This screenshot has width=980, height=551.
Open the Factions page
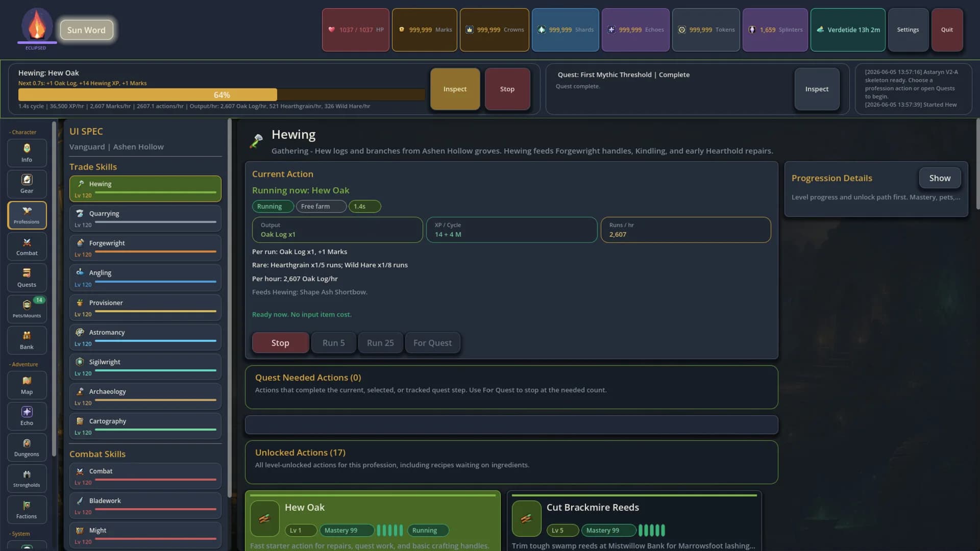pos(27,510)
